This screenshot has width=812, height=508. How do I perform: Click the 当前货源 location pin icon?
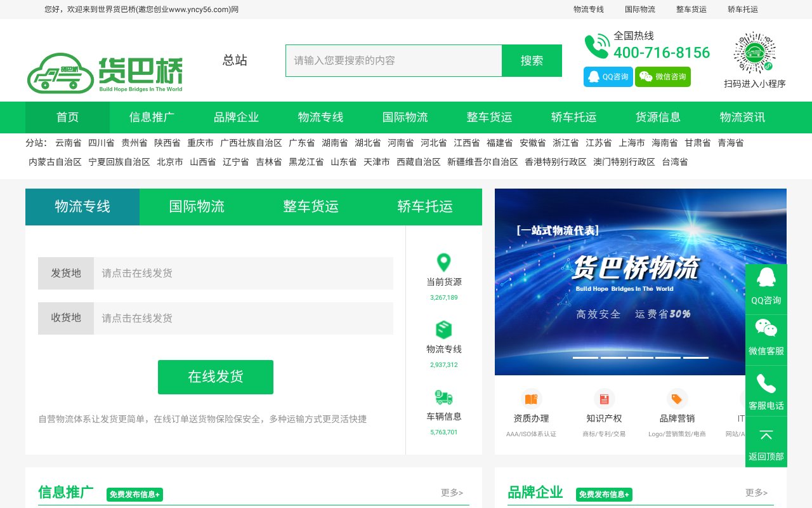(x=443, y=262)
